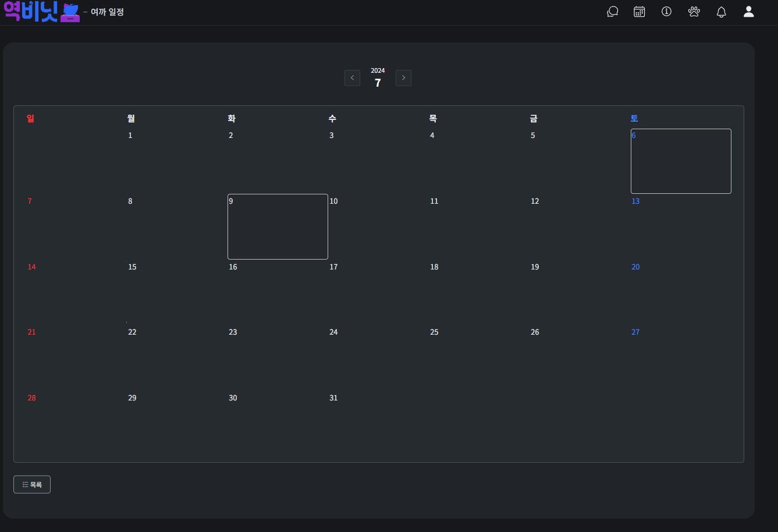Click the 목 Thursday column header
Viewport: 778px width, 532px height.
coord(433,119)
